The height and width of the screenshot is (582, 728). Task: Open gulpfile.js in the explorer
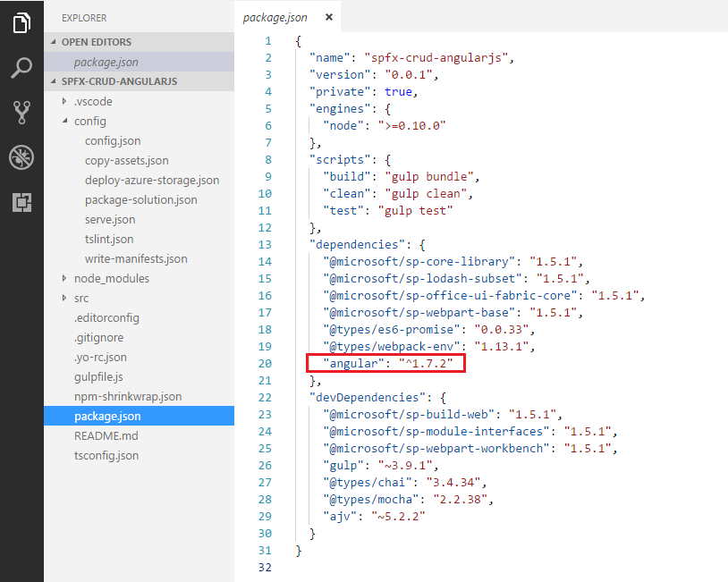[x=98, y=376]
